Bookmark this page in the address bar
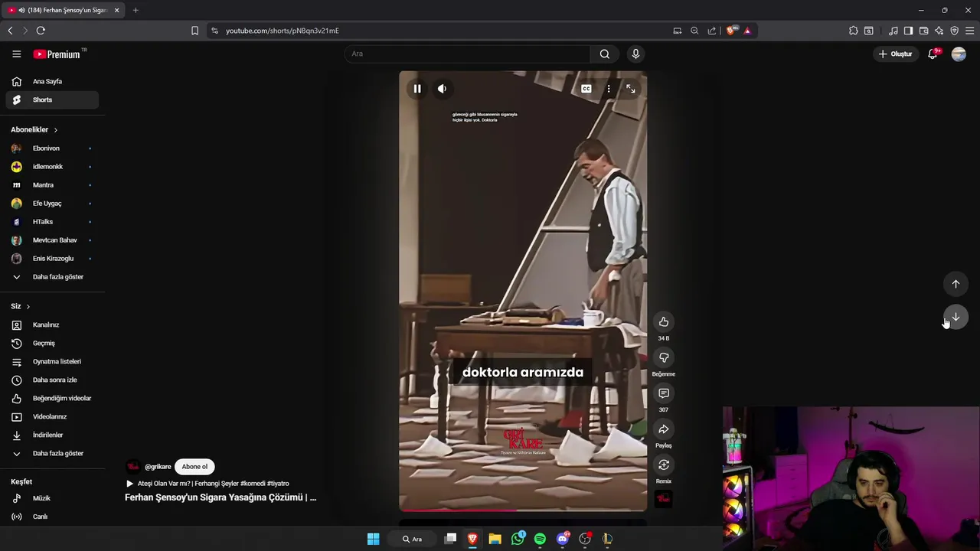Screen dimensions: 980x551 pyautogui.click(x=194, y=31)
